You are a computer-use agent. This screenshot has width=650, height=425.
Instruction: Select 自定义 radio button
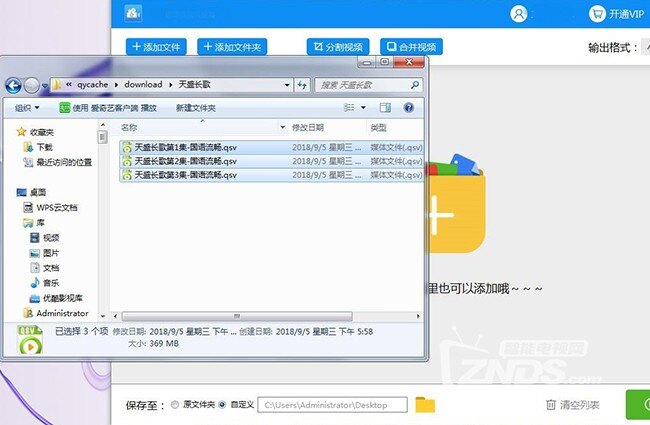(222, 405)
